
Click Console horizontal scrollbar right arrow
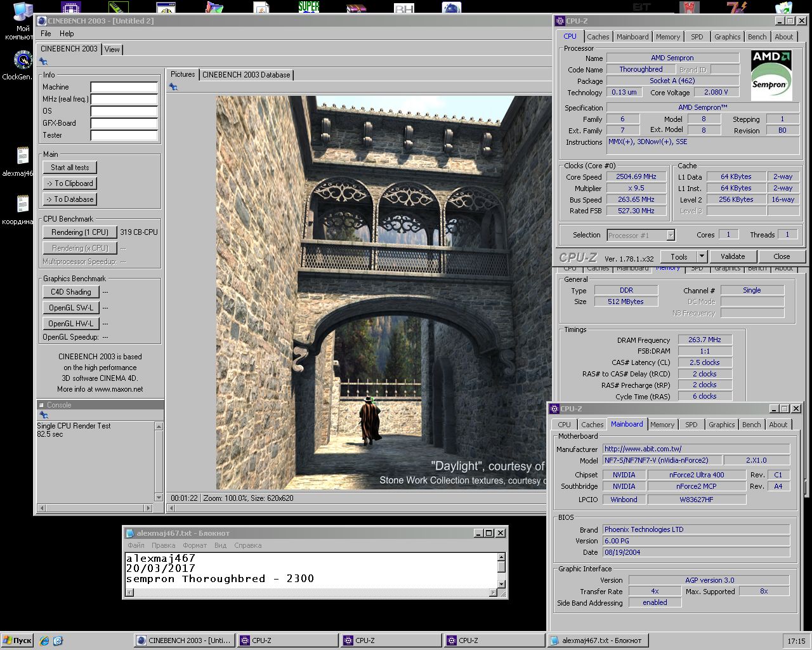(149, 508)
